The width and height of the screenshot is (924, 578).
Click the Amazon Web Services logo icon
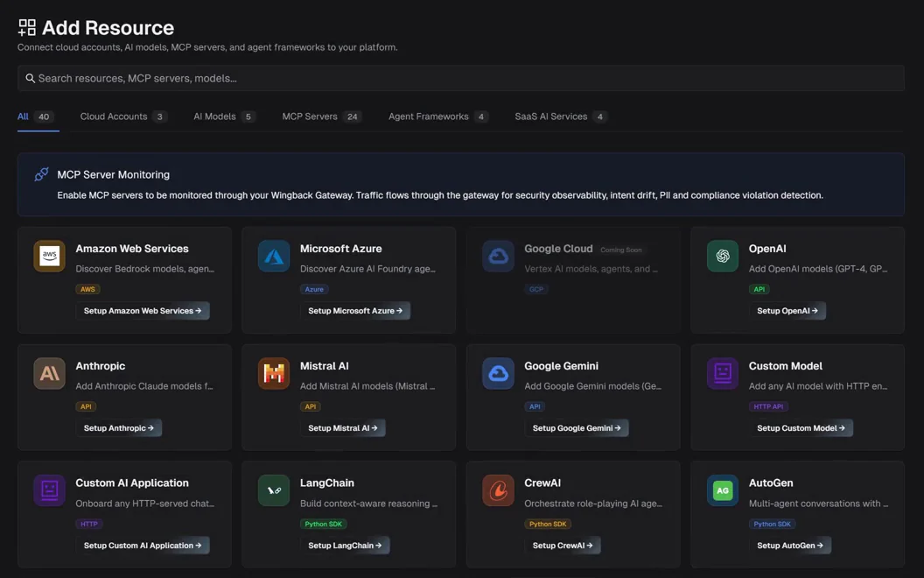tap(50, 256)
